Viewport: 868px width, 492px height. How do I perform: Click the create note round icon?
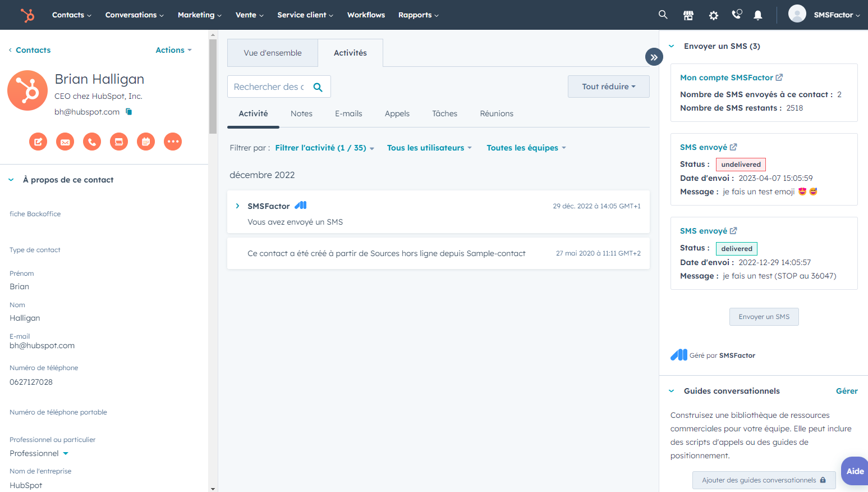click(38, 142)
